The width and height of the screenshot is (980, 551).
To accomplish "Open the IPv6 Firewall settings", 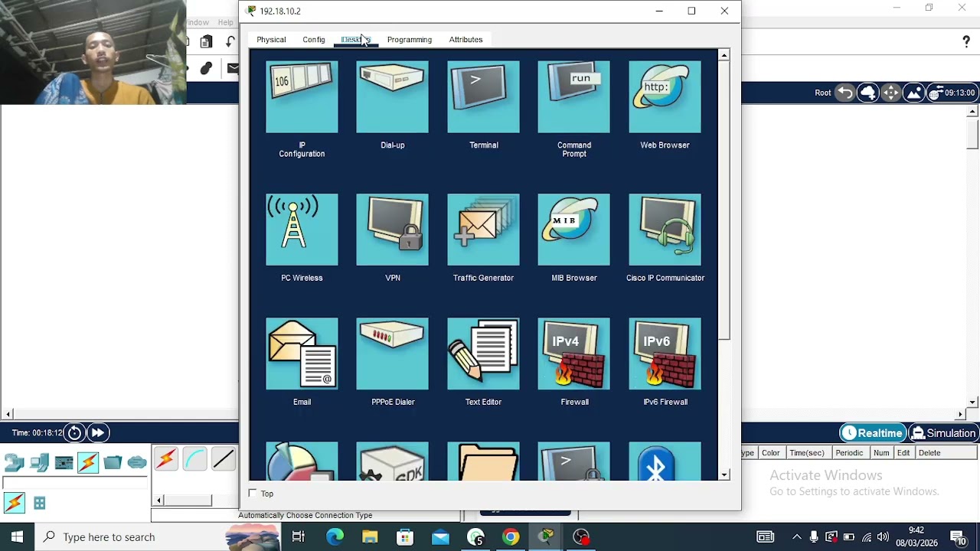I will pos(665,354).
